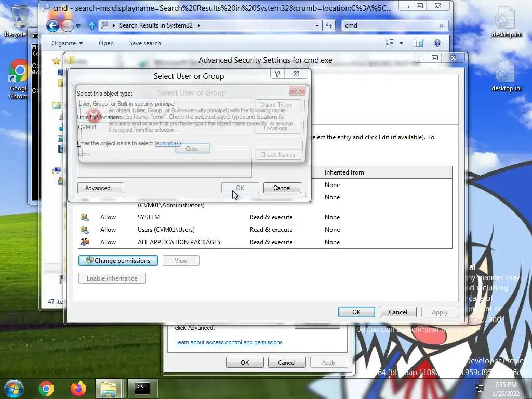Open Advanced... in Select User or Group
Image resolution: width=532 pixels, height=399 pixels.
(x=100, y=188)
